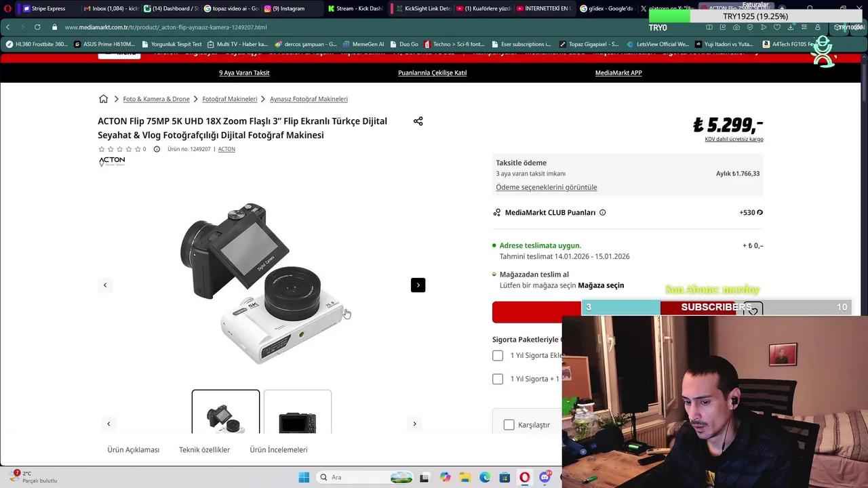Tick the 1 Yıl Sigorta + 1 checkbox
The image size is (868, 488).
click(498, 379)
